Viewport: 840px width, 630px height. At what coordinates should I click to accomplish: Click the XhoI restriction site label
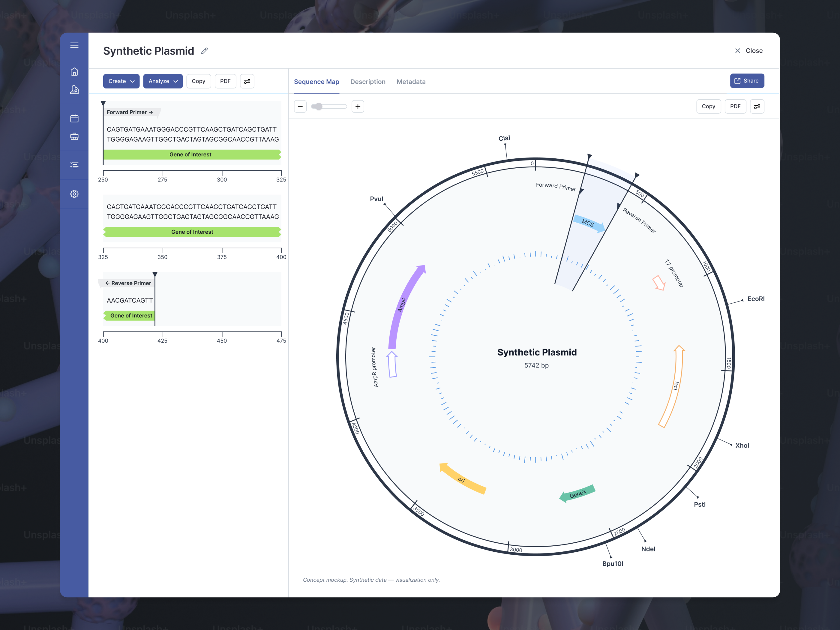[742, 446]
